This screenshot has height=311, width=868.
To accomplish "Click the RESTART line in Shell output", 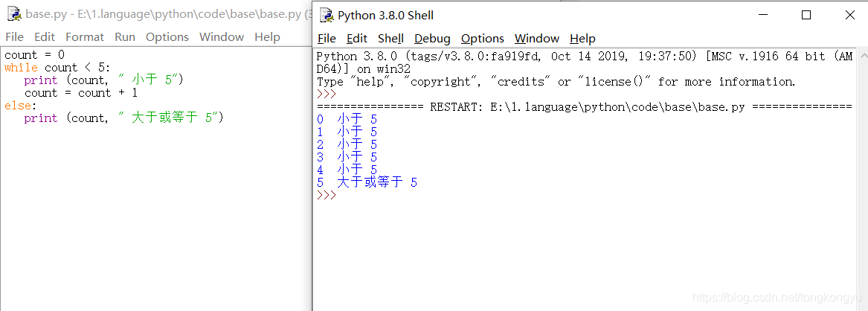I will pos(584,107).
